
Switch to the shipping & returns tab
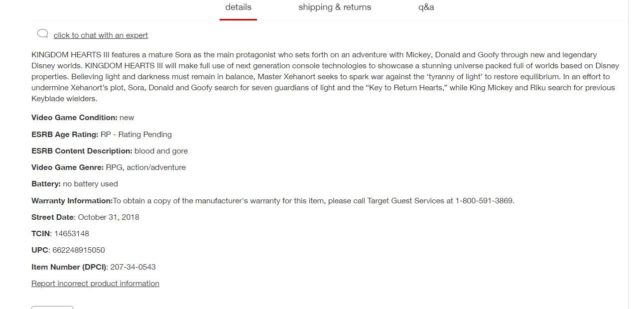335,7
